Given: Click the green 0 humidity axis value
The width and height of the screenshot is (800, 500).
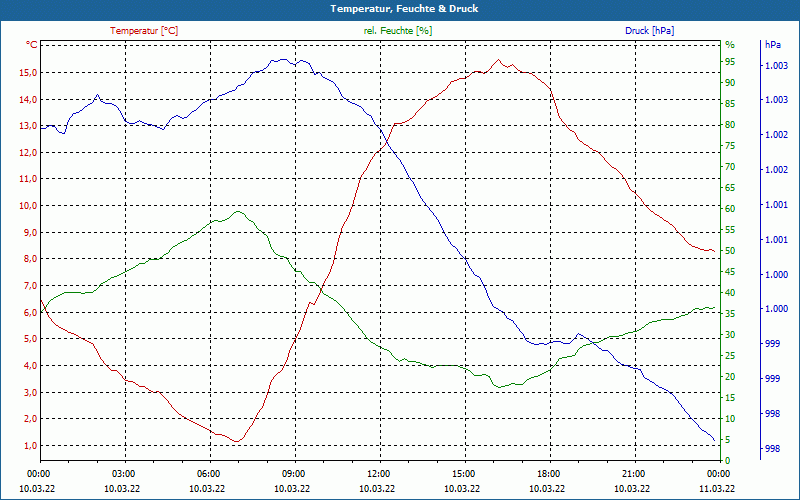Looking at the screenshot, I should point(728,461).
